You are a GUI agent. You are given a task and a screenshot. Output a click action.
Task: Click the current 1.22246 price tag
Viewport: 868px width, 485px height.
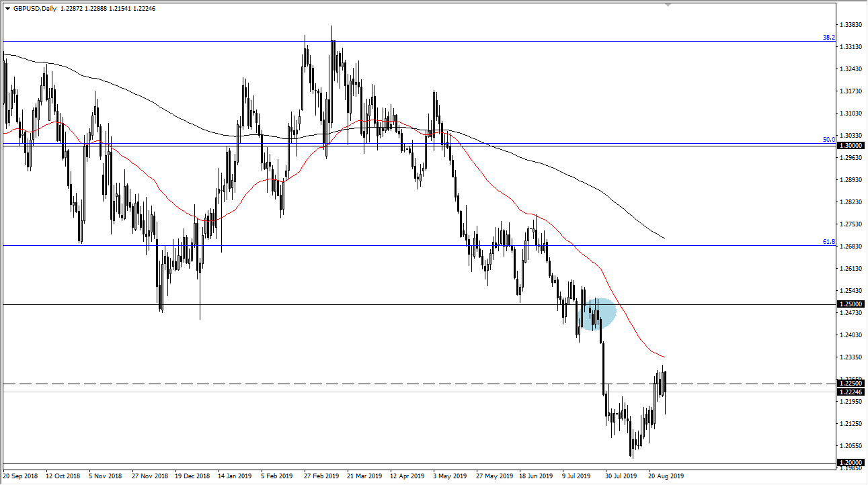pos(850,392)
